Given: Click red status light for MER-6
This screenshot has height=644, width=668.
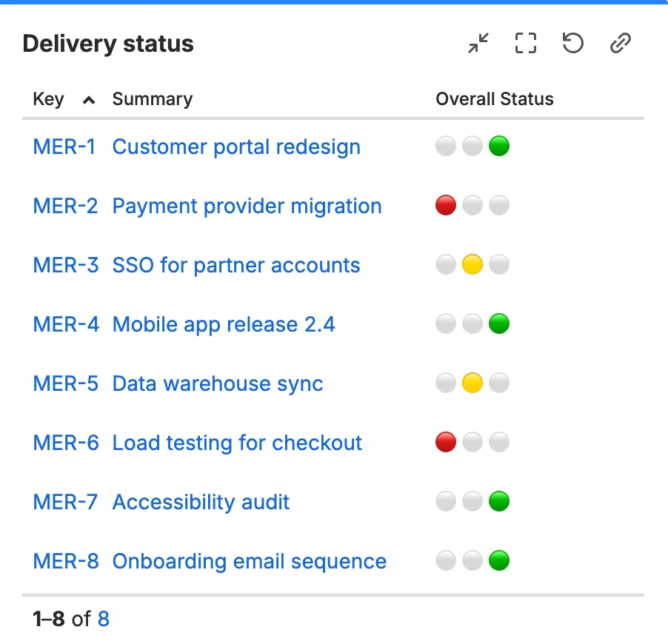Looking at the screenshot, I should point(446,442).
